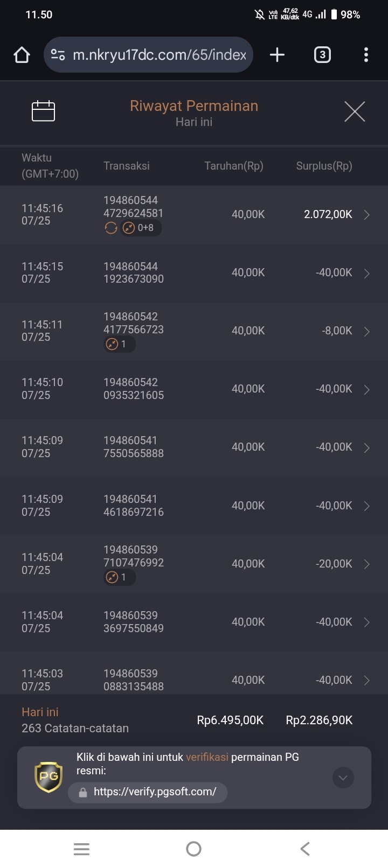Image resolution: width=388 pixels, height=868 pixels.
Task: Open the tab switcher showing 3 tabs
Action: (x=322, y=54)
